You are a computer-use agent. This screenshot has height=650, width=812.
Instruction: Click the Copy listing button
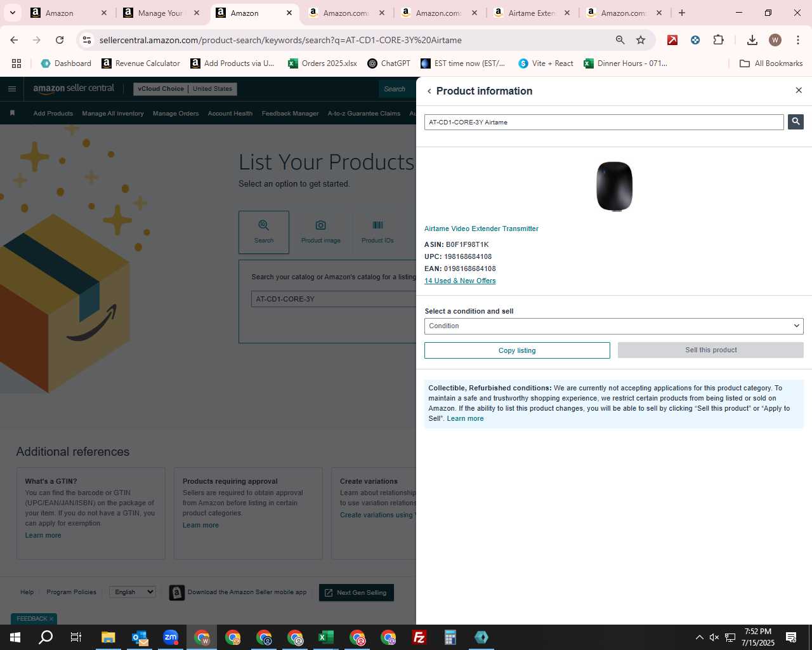tap(517, 350)
